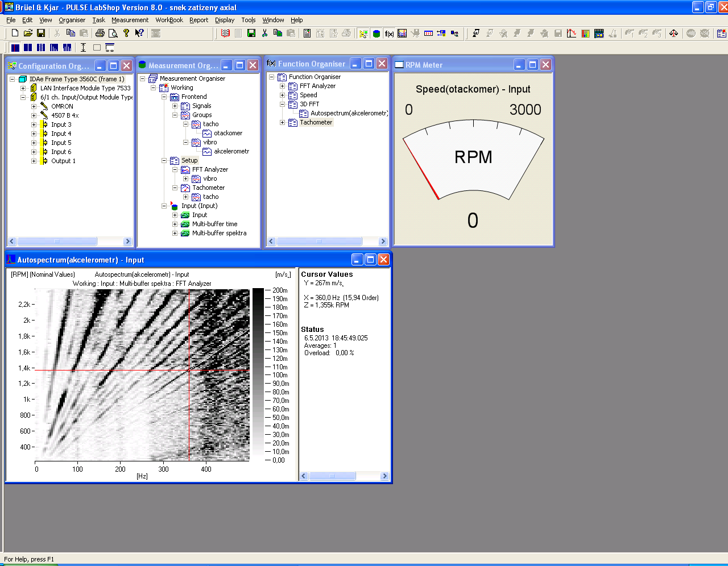The image size is (728, 566).
Task: Click the grayscale color scale bar of the plot
Action: click(x=258, y=375)
